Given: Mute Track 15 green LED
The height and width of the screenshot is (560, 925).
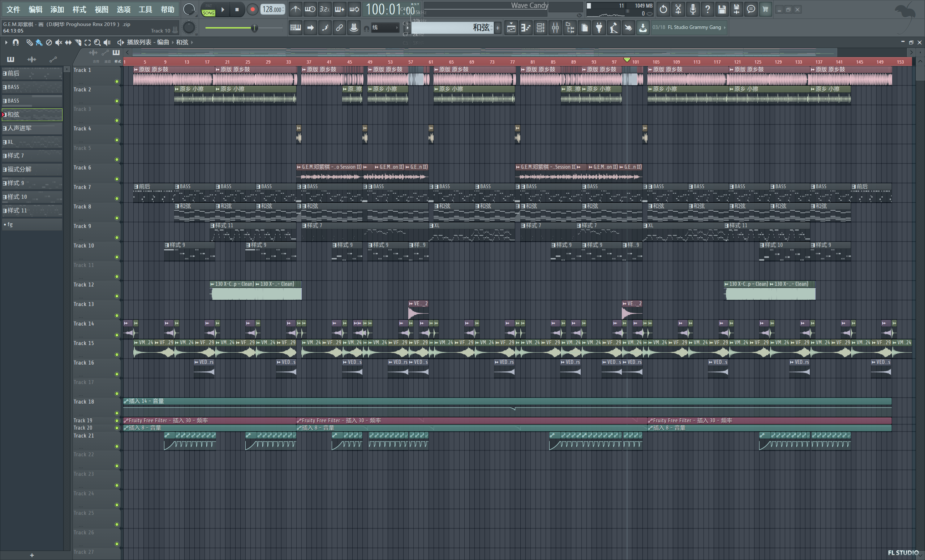Looking at the screenshot, I should coord(117,355).
